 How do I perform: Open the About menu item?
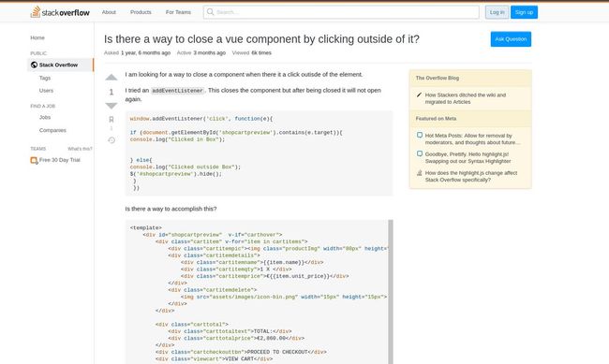tap(109, 12)
